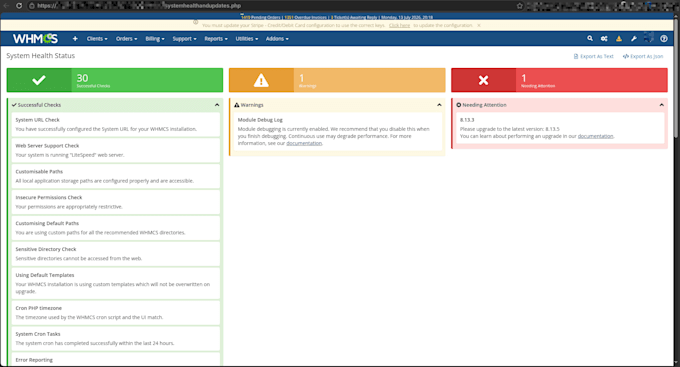Click the 'Module Debug Log' warning title
The width and height of the screenshot is (680, 367).
260,120
